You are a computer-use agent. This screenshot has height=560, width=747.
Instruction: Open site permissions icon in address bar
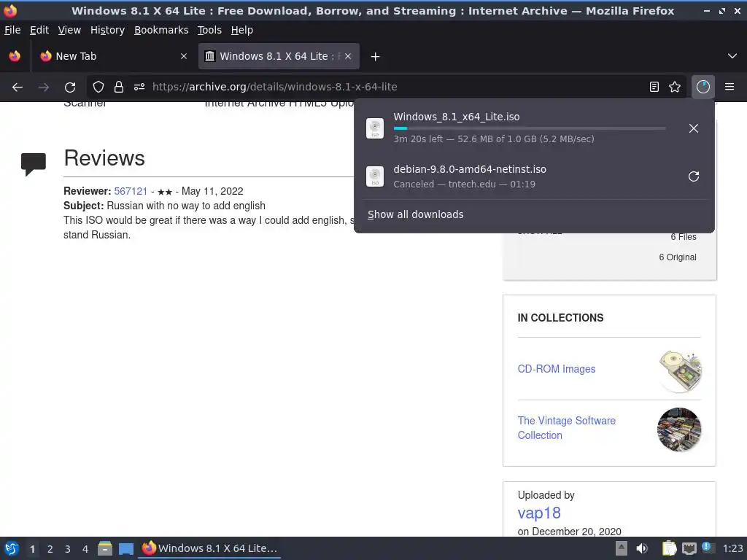[x=139, y=87]
